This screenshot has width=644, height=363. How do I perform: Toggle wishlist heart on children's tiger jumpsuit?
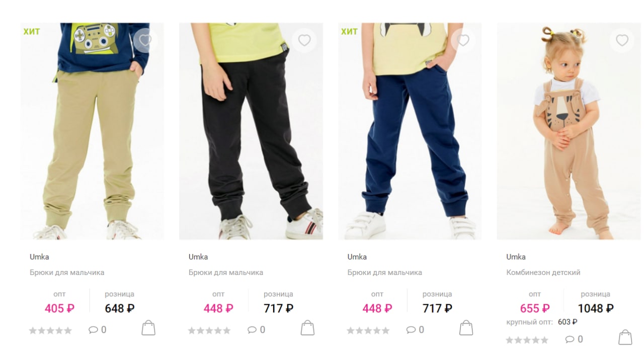[622, 40]
